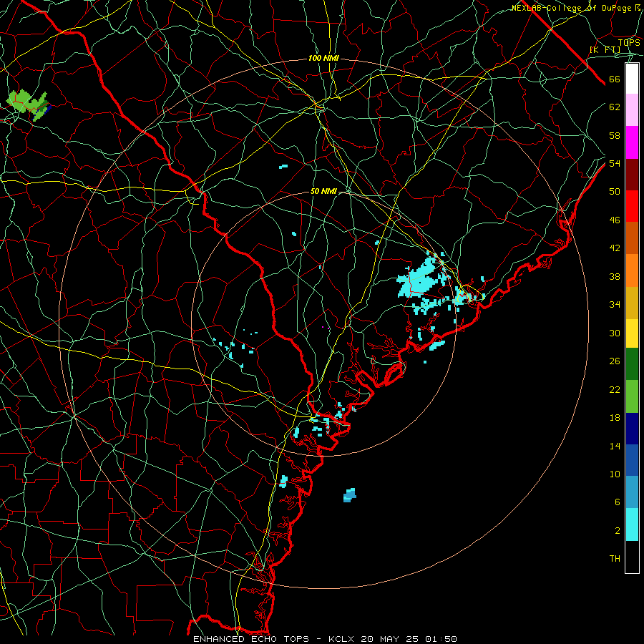Click the white 66 kft legend swatch
The height and width of the screenshot is (644, 644).
click(632, 79)
